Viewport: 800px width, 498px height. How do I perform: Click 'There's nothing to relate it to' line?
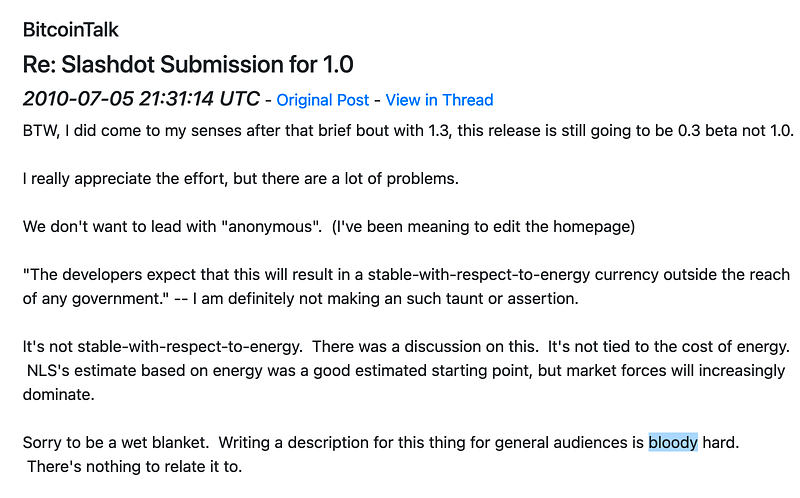click(x=135, y=466)
